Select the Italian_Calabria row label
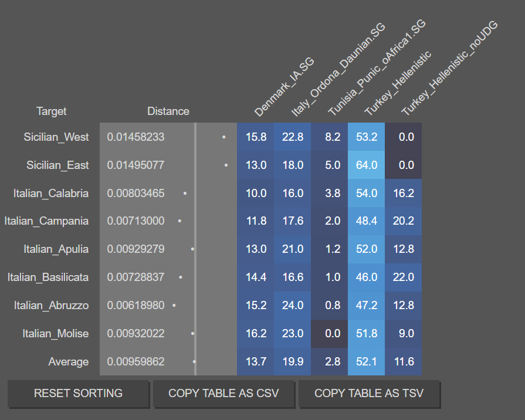The width and height of the screenshot is (525, 420). pyautogui.click(x=51, y=193)
